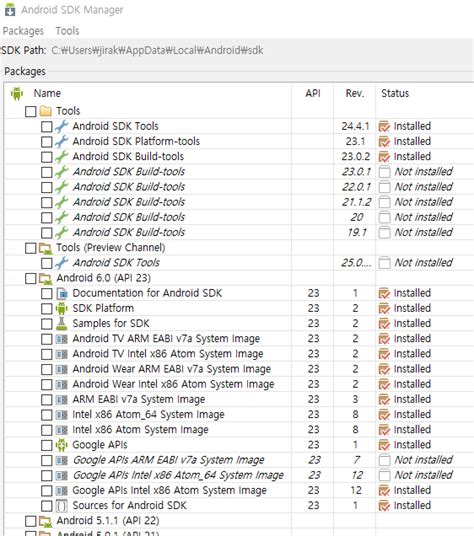Check Android SDK Build-tools 23.0.1 checkbox
Image resolution: width=474 pixels, height=536 pixels.
coord(46,172)
